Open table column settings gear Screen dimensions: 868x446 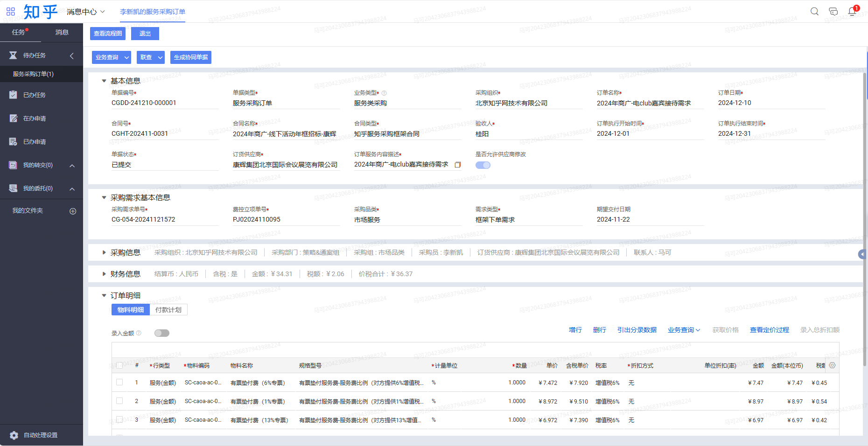point(832,365)
